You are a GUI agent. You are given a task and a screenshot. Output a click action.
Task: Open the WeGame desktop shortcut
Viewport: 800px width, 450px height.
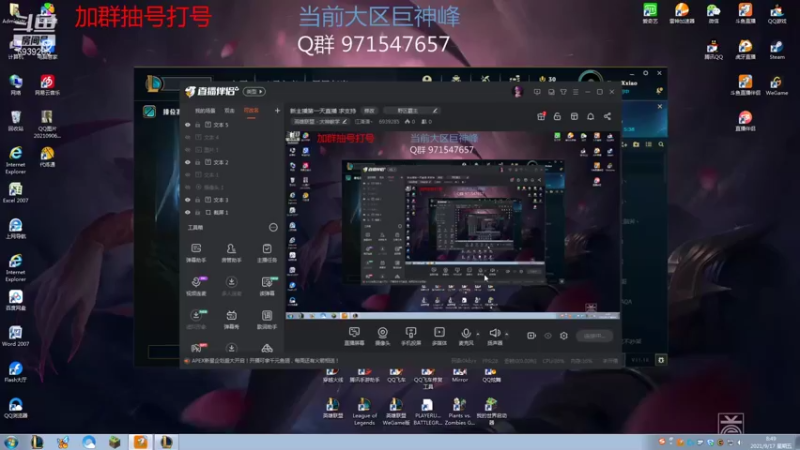pyautogui.click(x=777, y=86)
